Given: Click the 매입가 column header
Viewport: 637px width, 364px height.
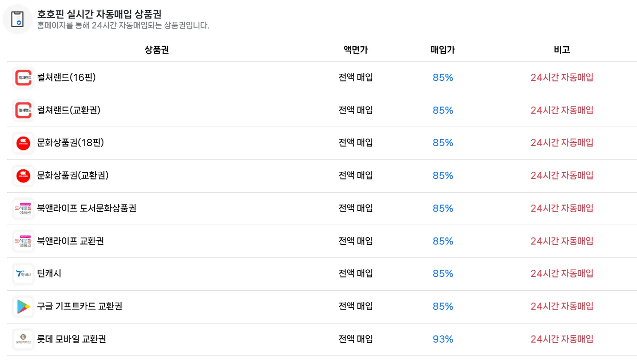Looking at the screenshot, I should pos(443,49).
